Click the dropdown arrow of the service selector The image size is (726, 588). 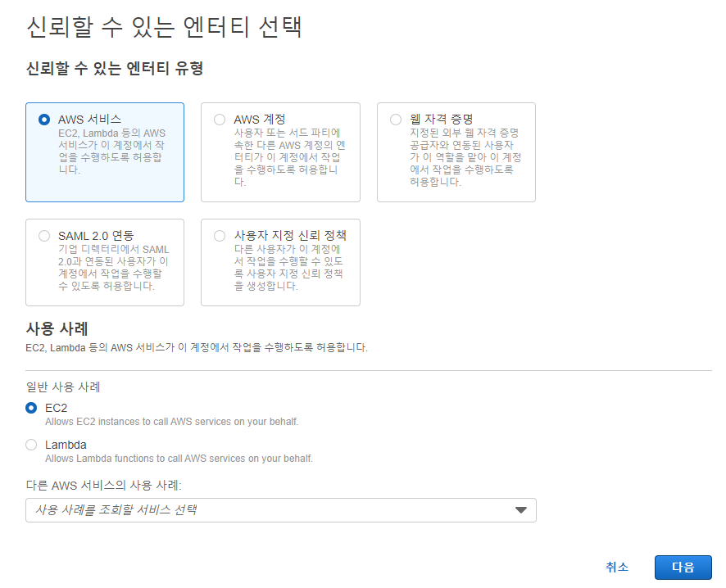pyautogui.click(x=521, y=510)
